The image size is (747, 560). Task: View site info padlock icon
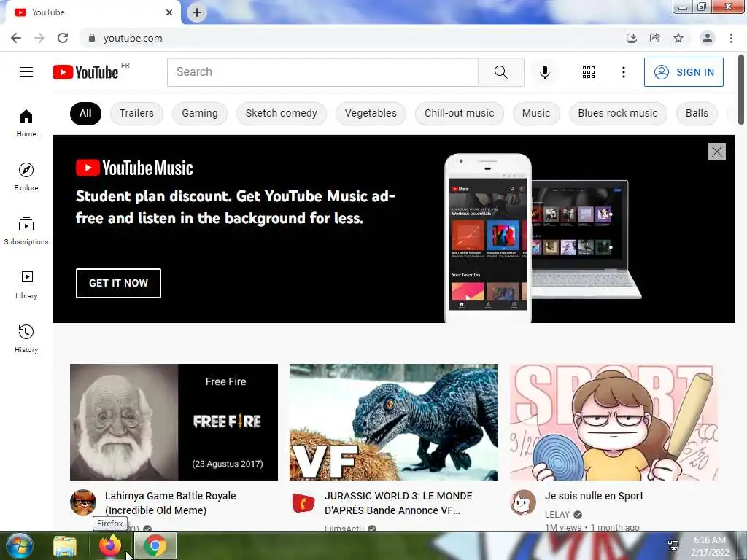91,38
